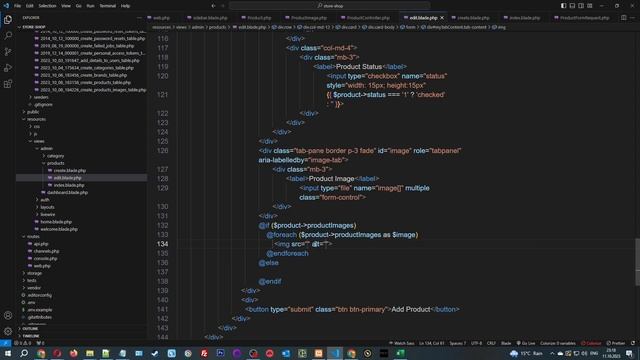Expand the storage folder
Image resolution: width=640 pixels, height=360 pixels.
pyautogui.click(x=34, y=273)
